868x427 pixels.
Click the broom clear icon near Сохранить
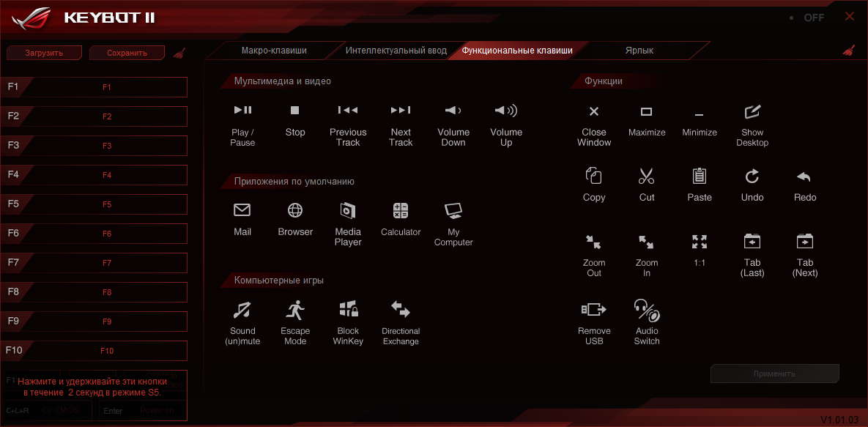pos(179,53)
